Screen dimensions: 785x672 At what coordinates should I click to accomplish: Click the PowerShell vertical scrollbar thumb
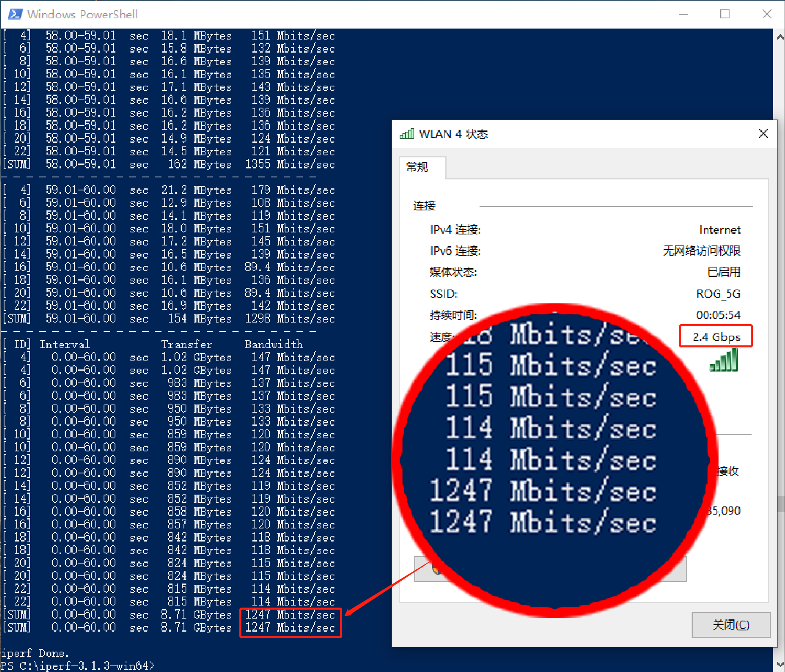pyautogui.click(x=781, y=504)
